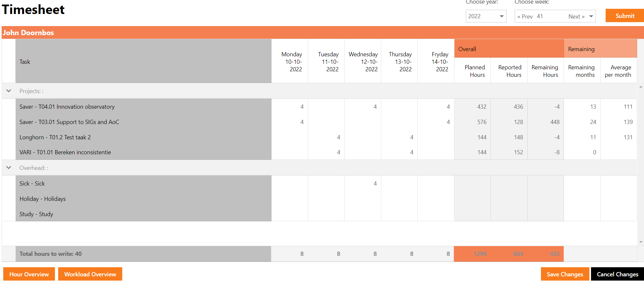Open the Hour Overview

coord(29,274)
